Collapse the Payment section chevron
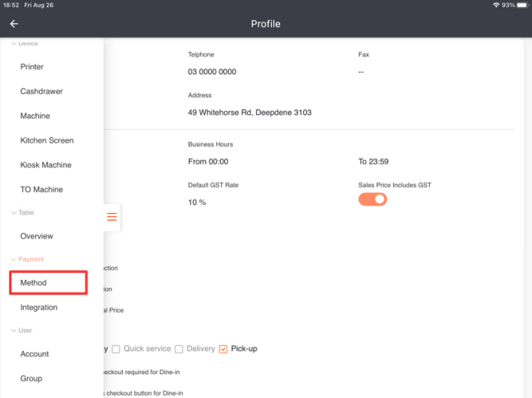532x398 pixels. point(13,259)
